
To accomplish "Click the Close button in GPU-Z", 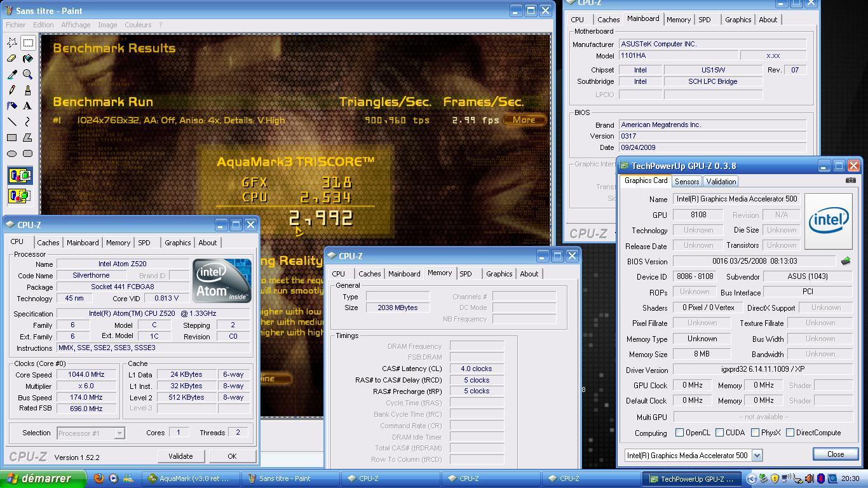I will [x=835, y=454].
